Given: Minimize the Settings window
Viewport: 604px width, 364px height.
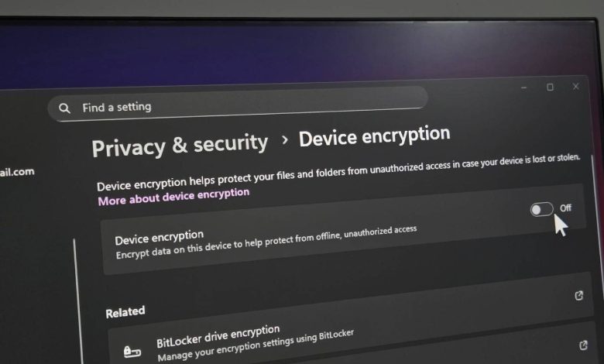Looking at the screenshot, I should 523,88.
